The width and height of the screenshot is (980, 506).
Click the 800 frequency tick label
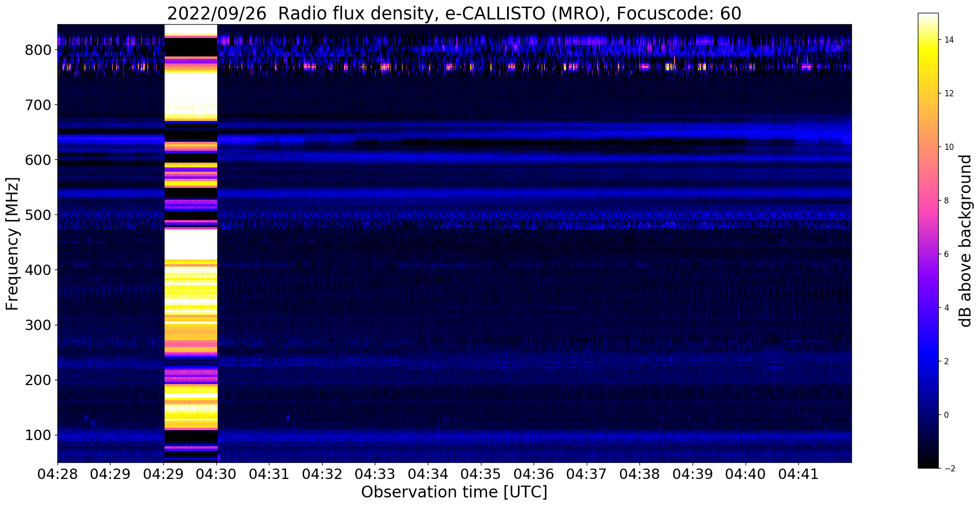38,50
